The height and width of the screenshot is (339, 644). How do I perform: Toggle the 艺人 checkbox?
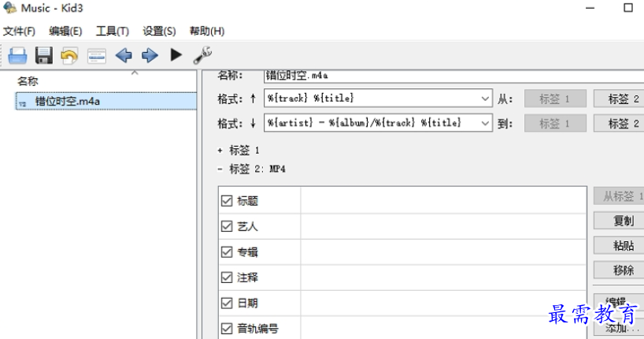pyautogui.click(x=227, y=226)
